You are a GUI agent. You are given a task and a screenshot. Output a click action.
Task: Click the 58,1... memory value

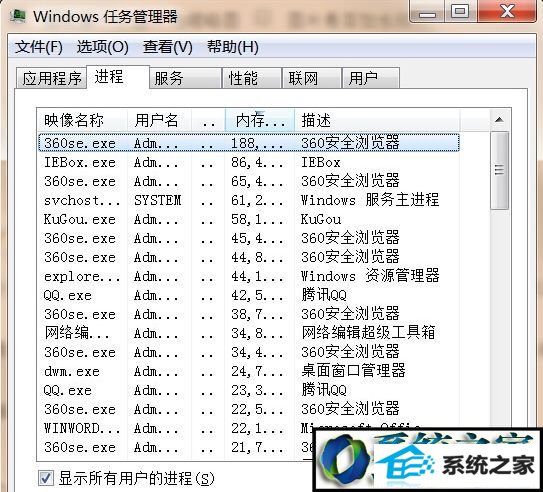pos(257,219)
